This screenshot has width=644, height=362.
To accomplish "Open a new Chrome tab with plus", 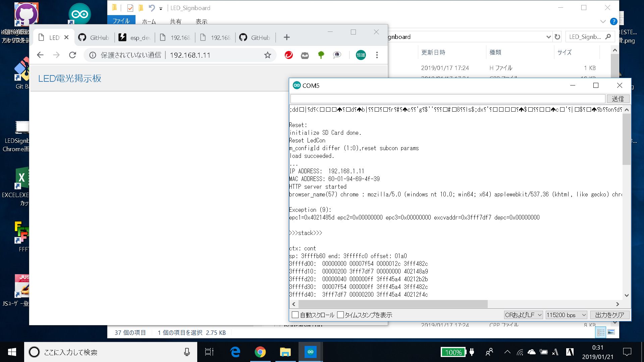I will [286, 37].
